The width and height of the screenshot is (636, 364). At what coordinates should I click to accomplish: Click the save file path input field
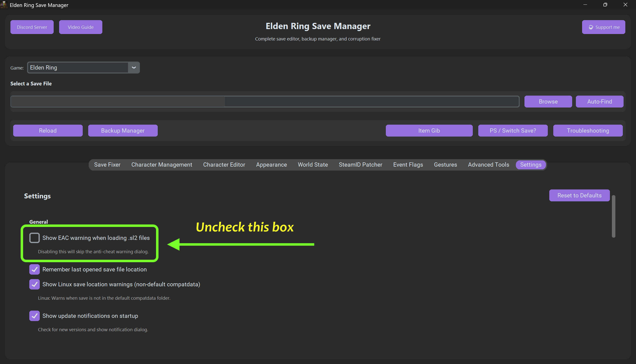pyautogui.click(x=265, y=102)
